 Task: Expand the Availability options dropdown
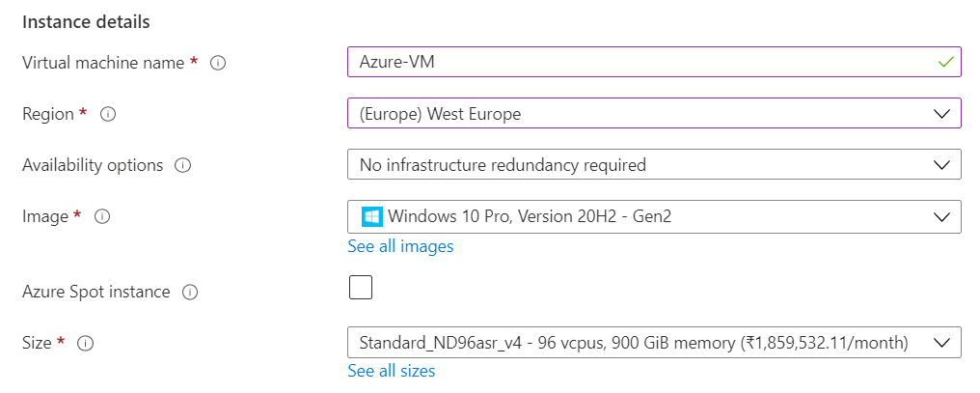637,165
